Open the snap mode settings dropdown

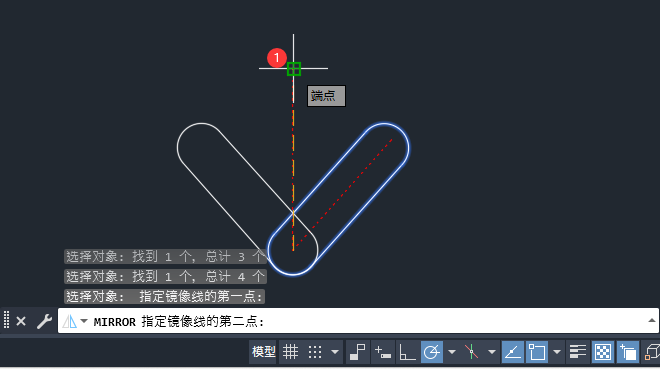pyautogui.click(x=335, y=352)
